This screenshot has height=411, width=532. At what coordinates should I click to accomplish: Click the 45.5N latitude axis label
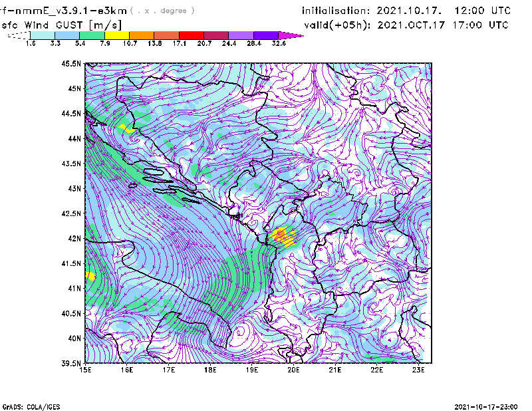72,64
